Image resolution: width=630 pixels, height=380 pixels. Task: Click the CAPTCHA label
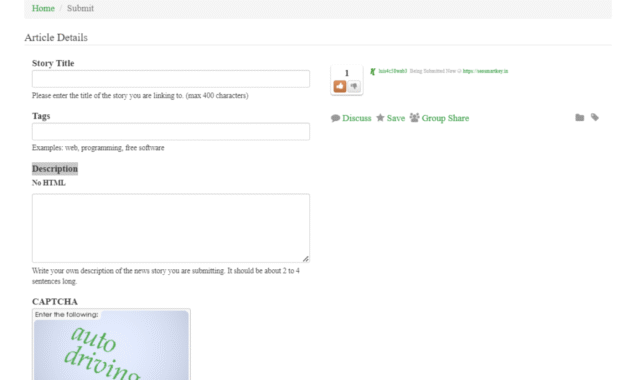pos(55,302)
